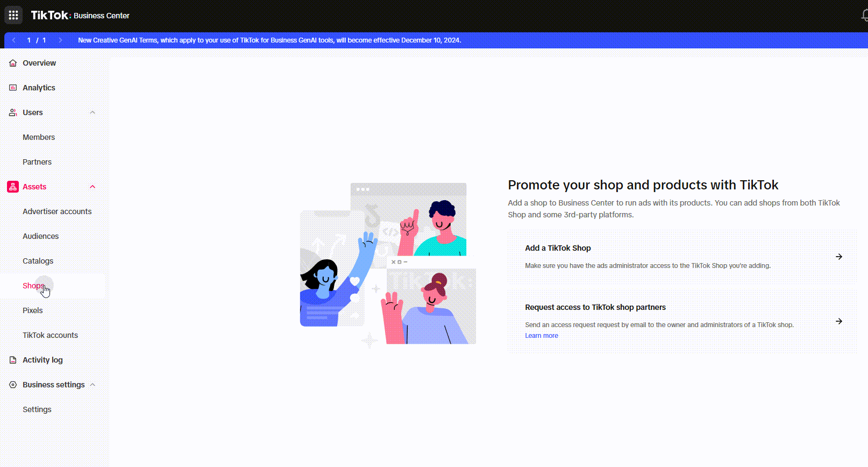The width and height of the screenshot is (868, 467).
Task: Click the Assets sidebar label
Action: click(x=34, y=187)
